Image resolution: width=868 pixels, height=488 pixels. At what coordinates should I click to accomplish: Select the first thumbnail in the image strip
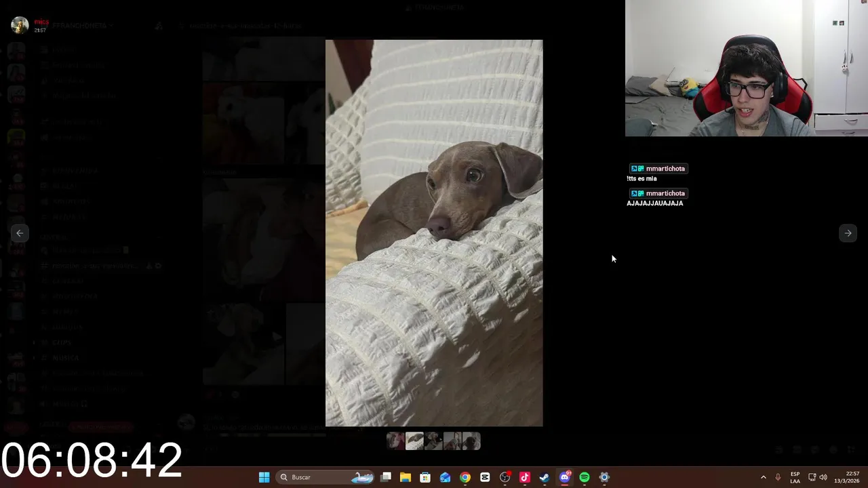[395, 441]
